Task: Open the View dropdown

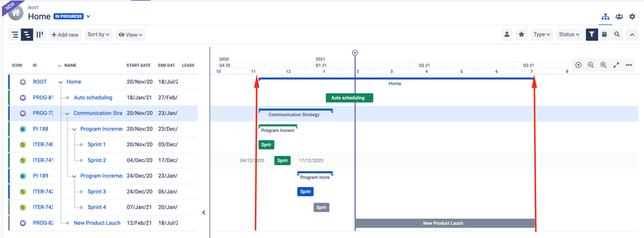Action: click(130, 34)
